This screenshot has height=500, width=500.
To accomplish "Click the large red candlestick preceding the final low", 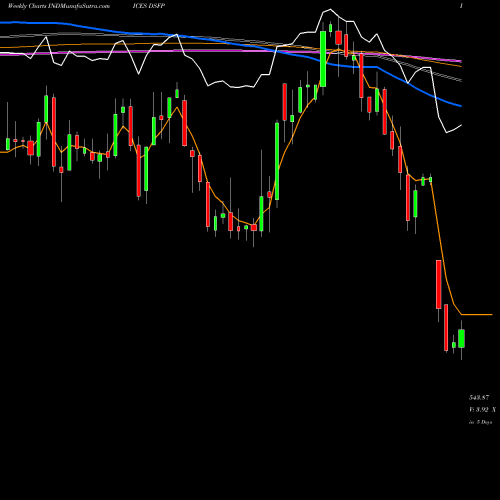I will coord(439,284).
